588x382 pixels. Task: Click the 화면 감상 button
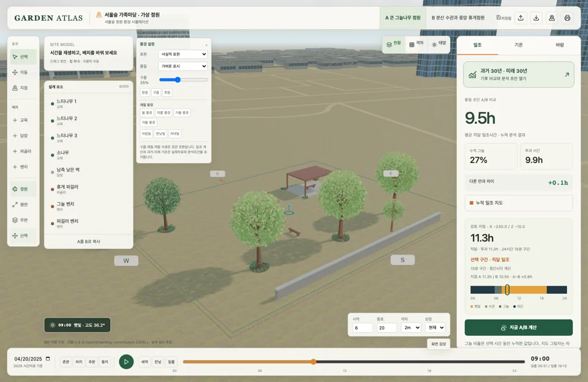click(x=439, y=344)
